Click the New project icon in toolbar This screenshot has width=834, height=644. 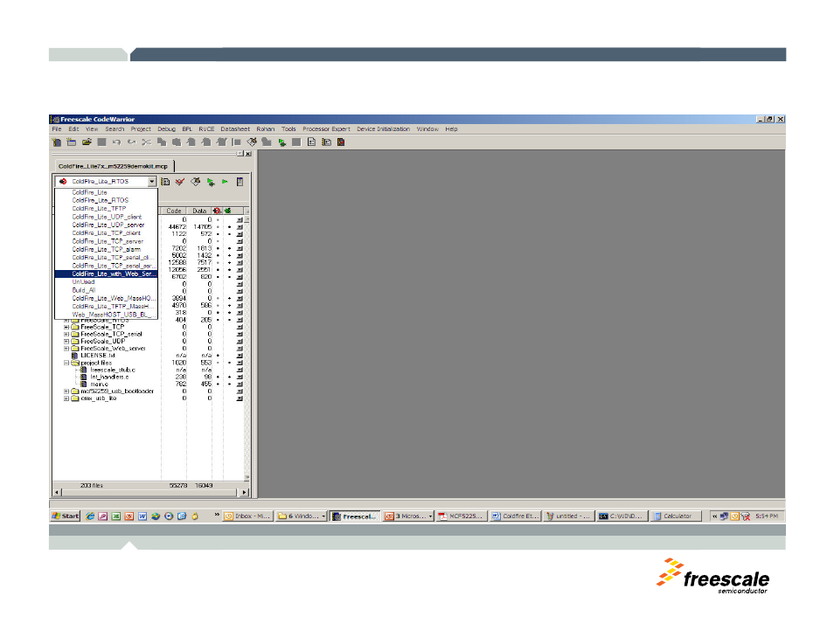[x=72, y=142]
